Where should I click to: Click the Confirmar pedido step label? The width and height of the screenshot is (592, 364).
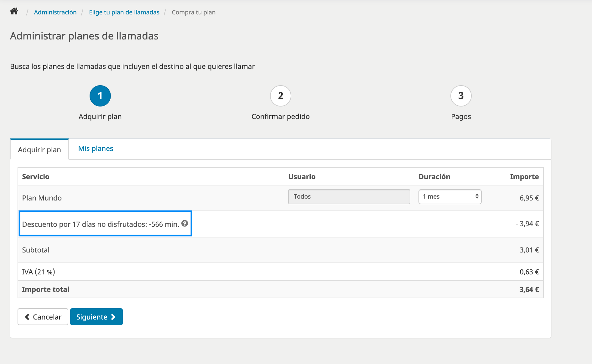click(x=281, y=117)
